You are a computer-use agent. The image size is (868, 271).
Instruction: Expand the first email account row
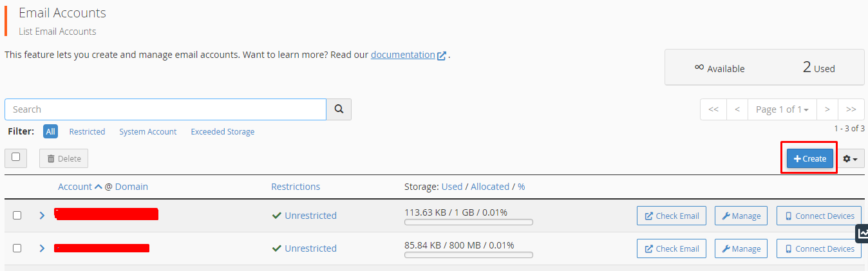[42, 216]
